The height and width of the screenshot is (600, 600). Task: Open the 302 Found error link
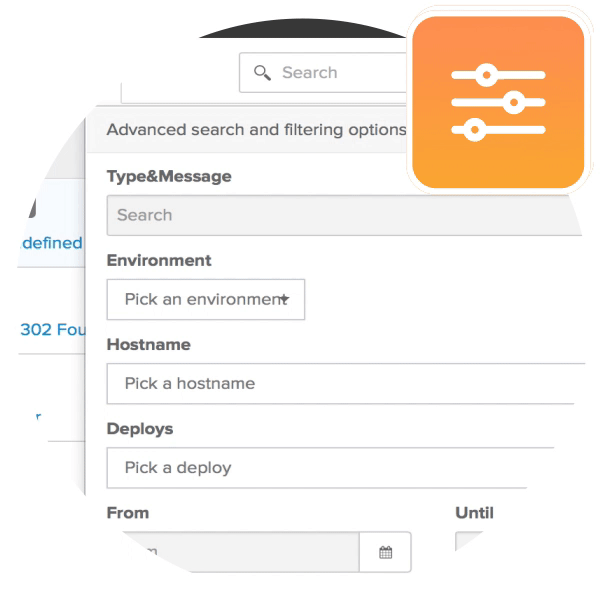tap(53, 330)
